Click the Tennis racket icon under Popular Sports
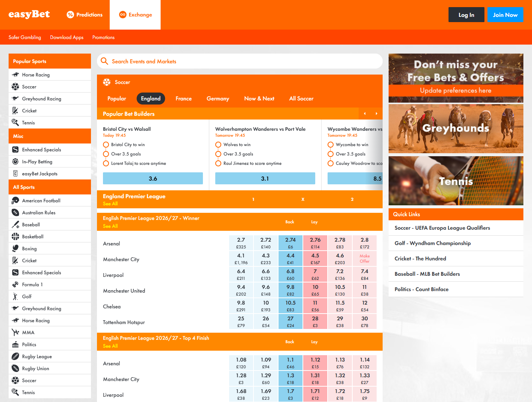Image resolution: width=532 pixels, height=402 pixels. pos(15,123)
